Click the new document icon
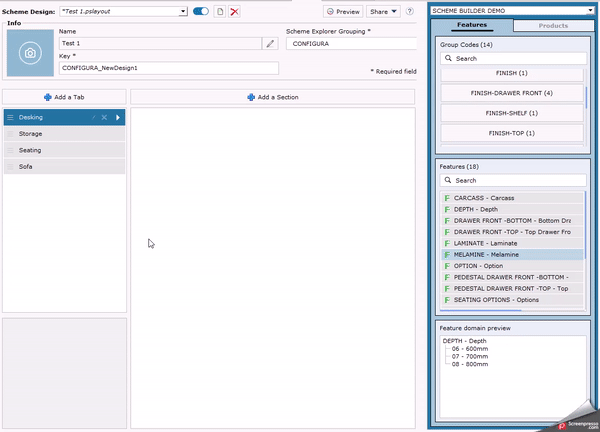The image size is (600, 432). click(220, 11)
